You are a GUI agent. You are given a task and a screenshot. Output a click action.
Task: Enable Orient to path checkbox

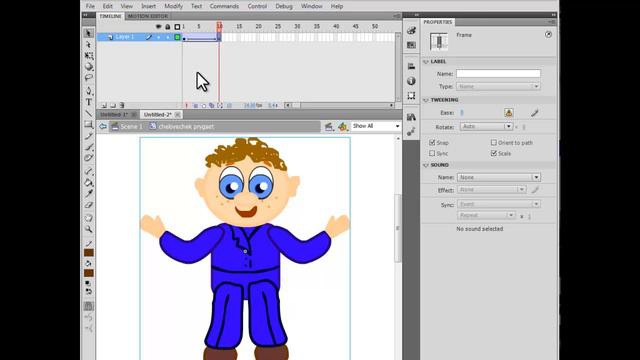[x=493, y=142]
